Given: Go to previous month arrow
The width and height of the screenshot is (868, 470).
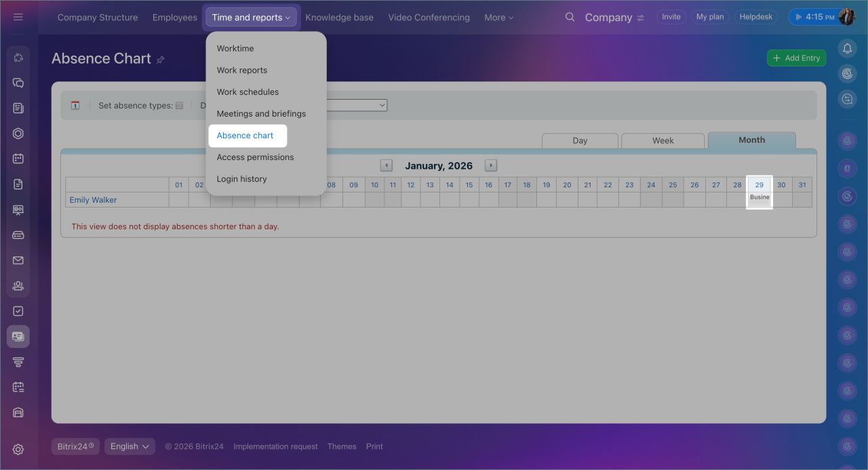Looking at the screenshot, I should pos(386,165).
